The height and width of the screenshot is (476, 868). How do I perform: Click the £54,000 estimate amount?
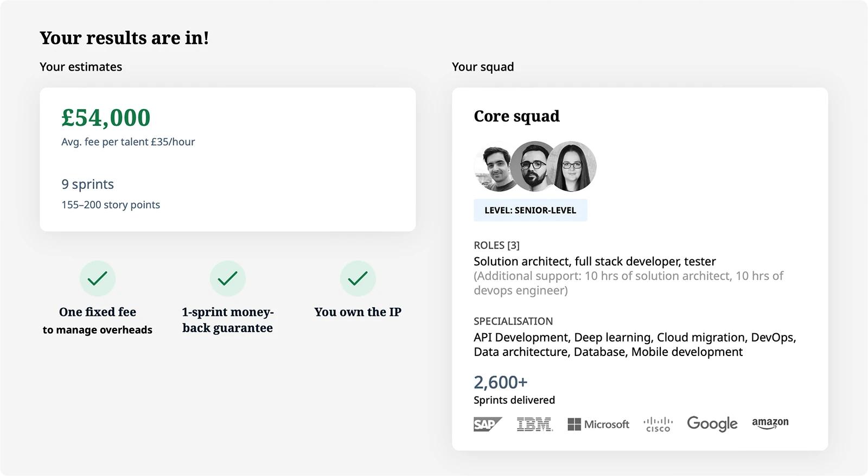tap(106, 118)
